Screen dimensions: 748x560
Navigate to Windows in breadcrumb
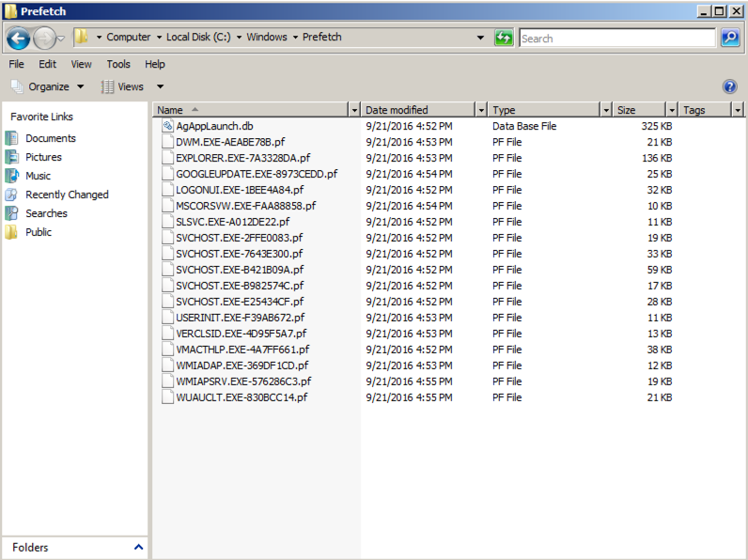click(x=267, y=37)
